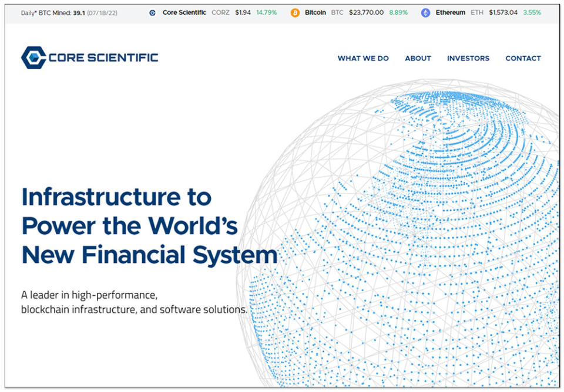564x392 pixels.
Task: Click the 'A leader in high-performance' subtitle
Action: coord(134,302)
